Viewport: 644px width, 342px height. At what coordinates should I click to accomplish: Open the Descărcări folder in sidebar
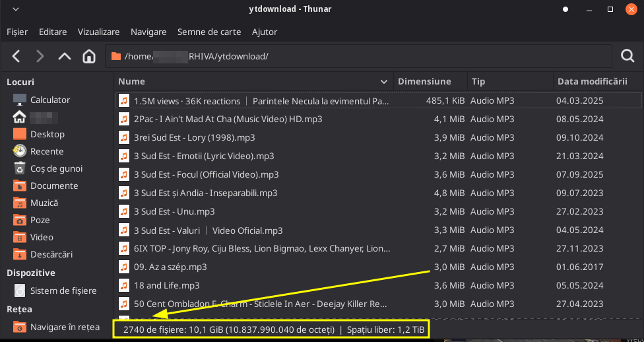tap(51, 254)
